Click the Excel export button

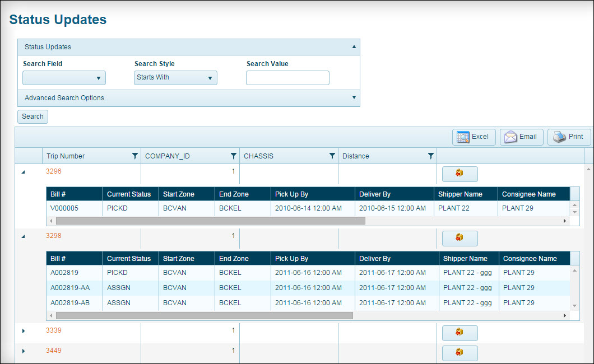(474, 137)
